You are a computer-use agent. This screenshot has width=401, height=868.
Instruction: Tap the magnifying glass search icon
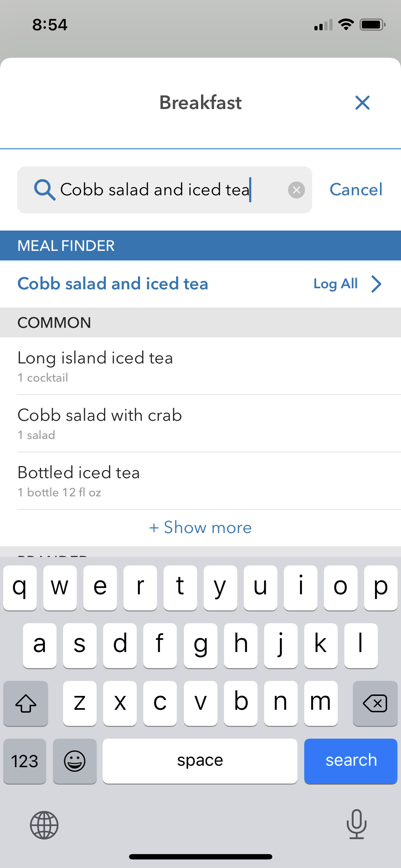point(45,190)
